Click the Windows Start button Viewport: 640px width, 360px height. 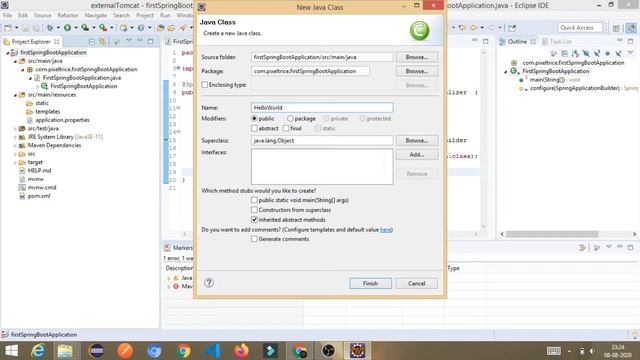[11, 351]
